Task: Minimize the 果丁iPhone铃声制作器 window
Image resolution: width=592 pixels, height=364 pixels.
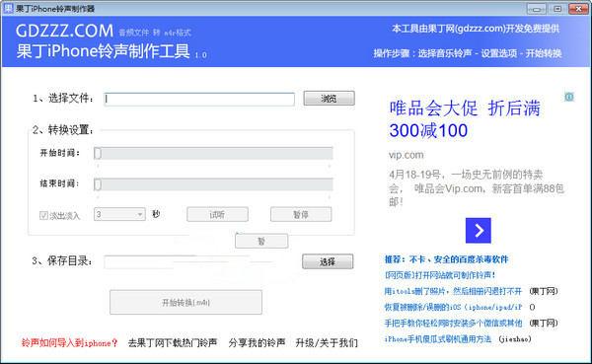Action: pos(536,9)
